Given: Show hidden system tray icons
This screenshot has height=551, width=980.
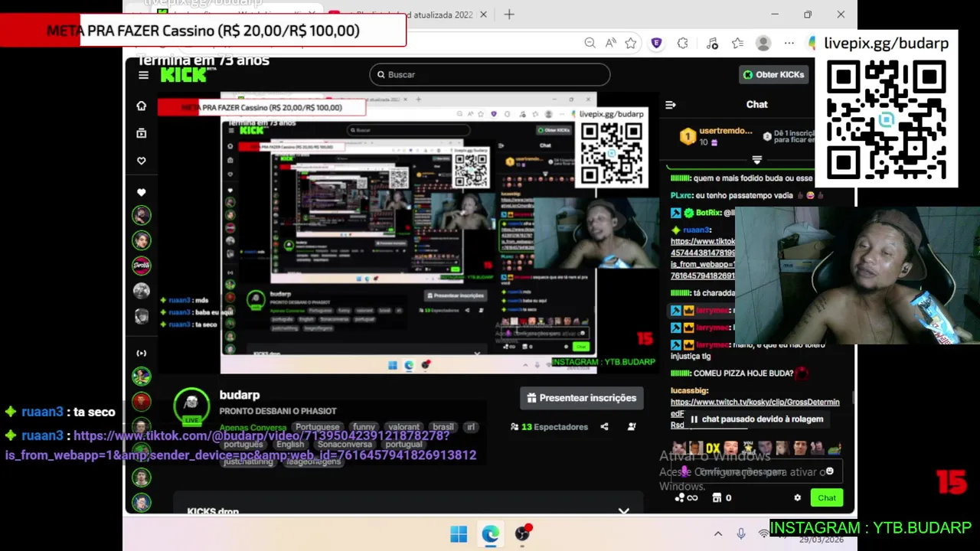Looking at the screenshot, I should [718, 534].
